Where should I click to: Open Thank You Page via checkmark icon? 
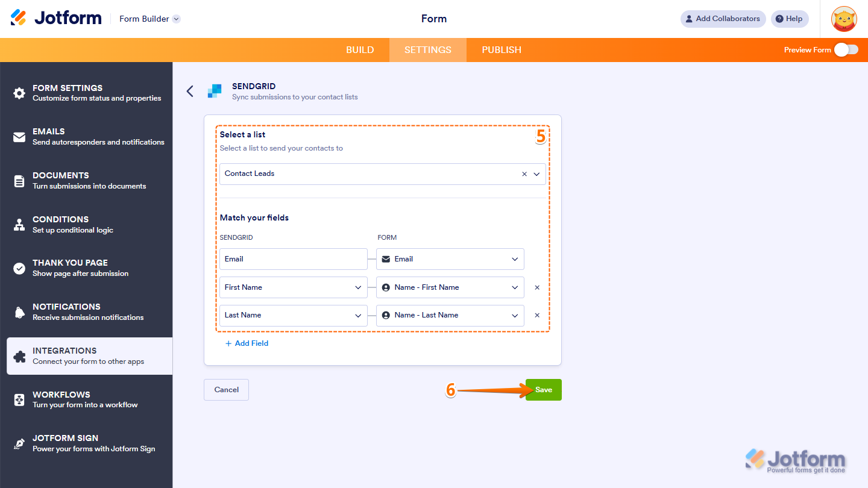click(18, 267)
